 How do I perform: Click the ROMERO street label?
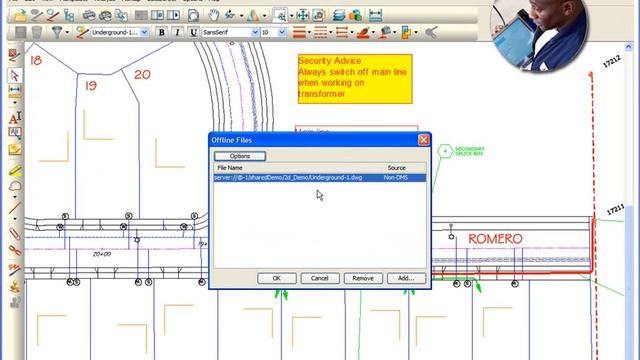pos(495,239)
